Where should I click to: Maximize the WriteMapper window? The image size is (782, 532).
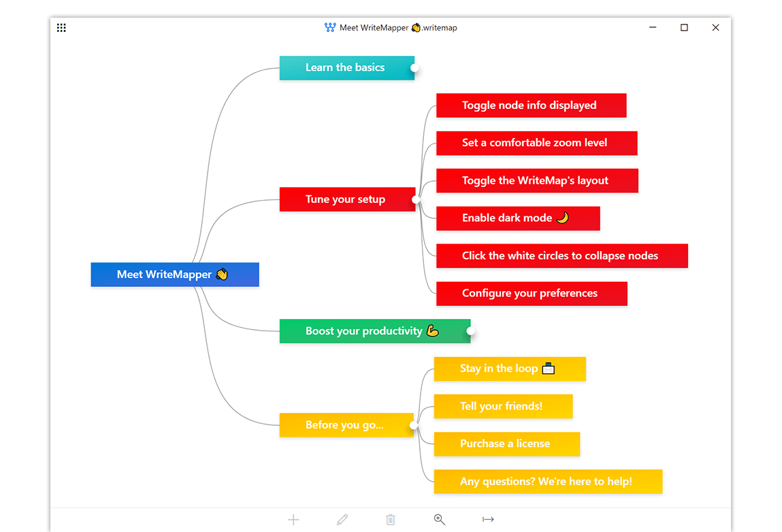pos(684,27)
